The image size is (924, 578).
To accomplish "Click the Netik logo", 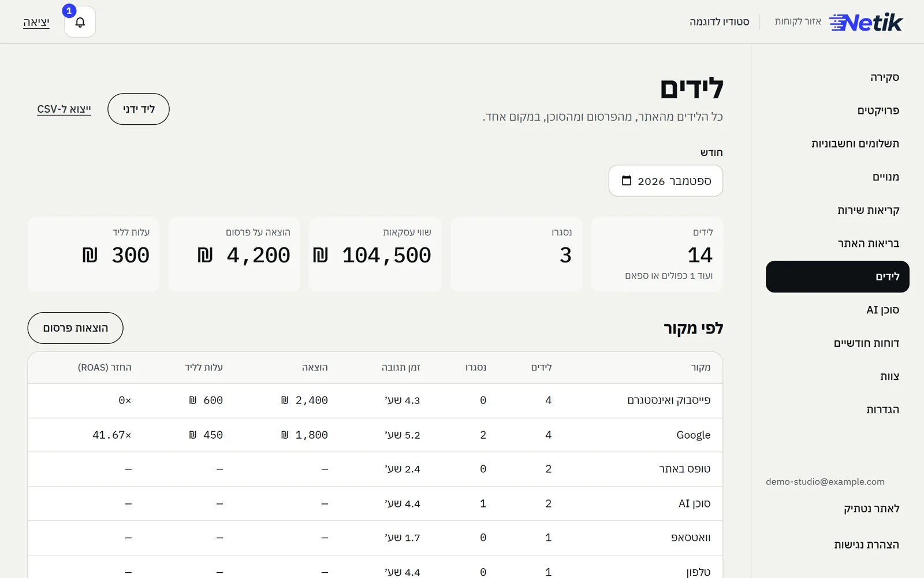I will pyautogui.click(x=865, y=22).
